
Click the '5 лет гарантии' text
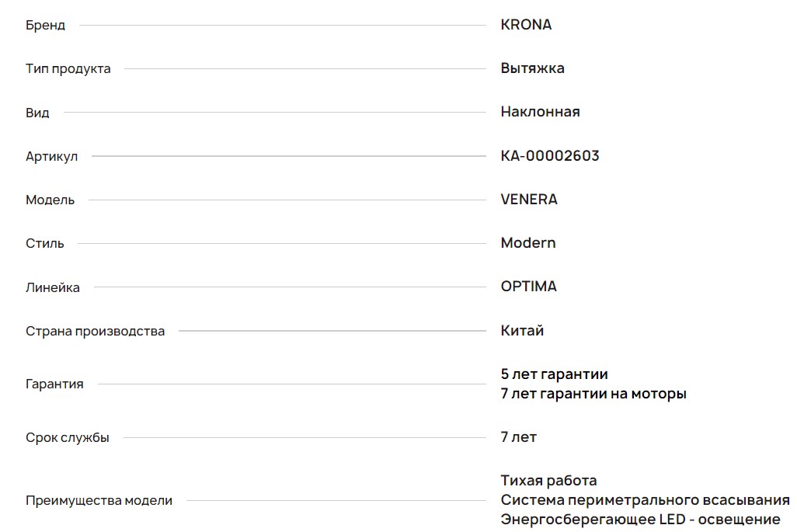pos(554,374)
